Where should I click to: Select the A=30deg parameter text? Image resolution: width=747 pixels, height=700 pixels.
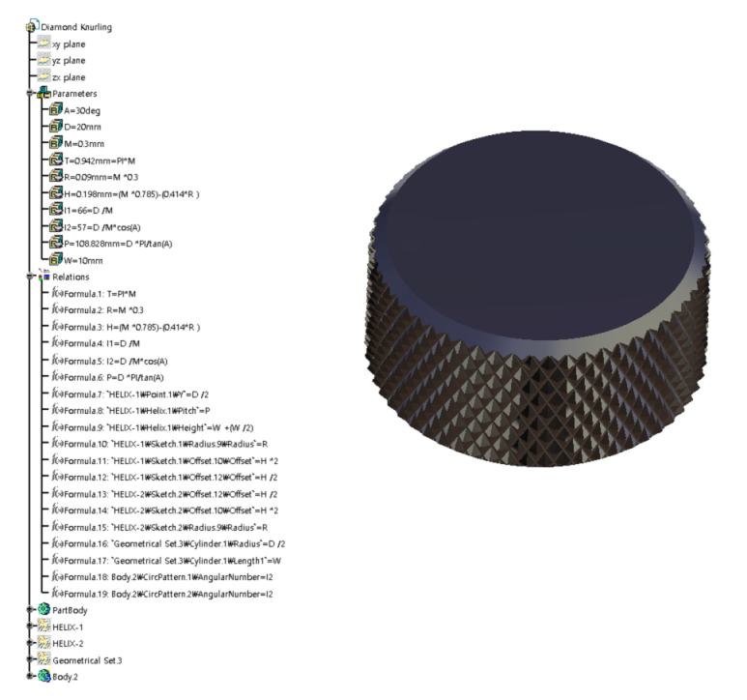(82, 111)
